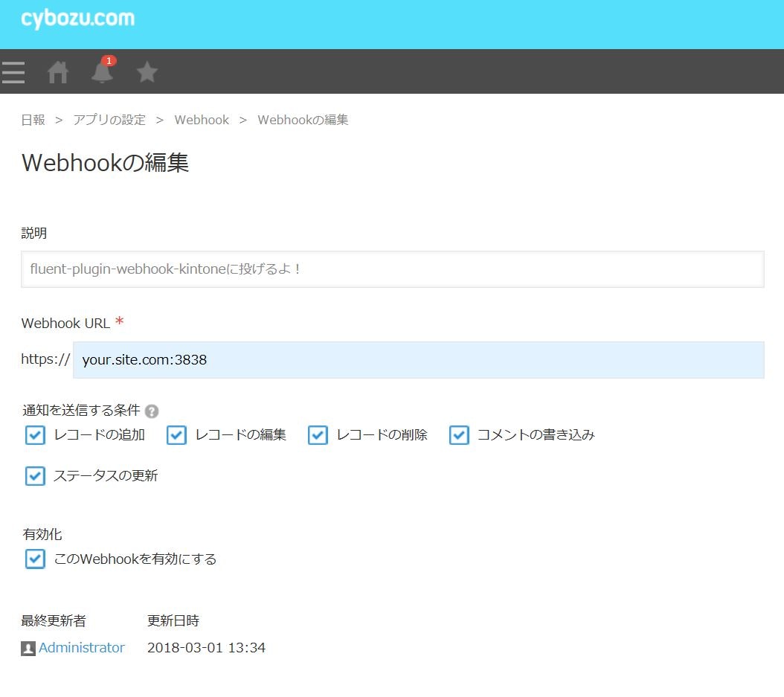Image resolution: width=784 pixels, height=697 pixels.
Task: Disable ステータスの更新 notifications
Action: click(35, 475)
